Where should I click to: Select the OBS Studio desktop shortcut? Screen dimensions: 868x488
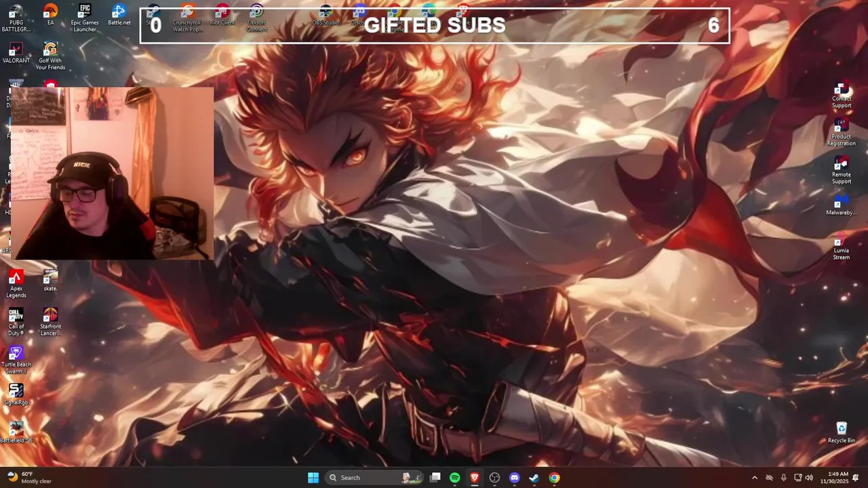[325, 15]
